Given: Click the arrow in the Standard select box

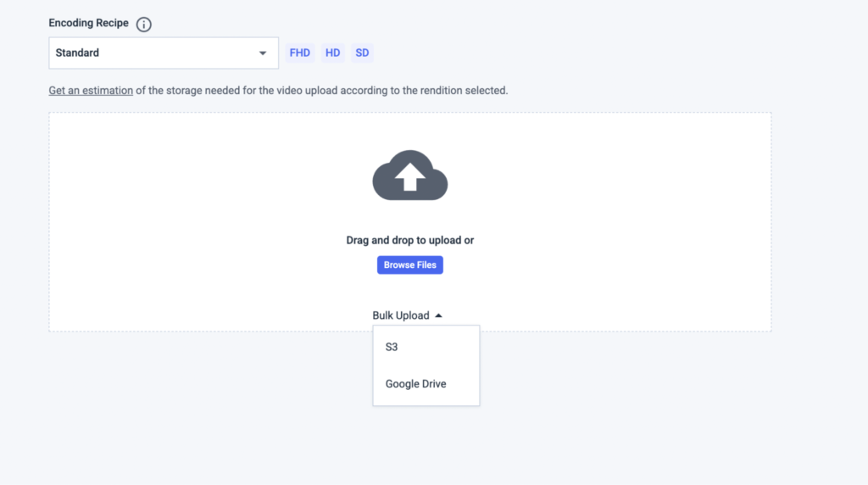Looking at the screenshot, I should (x=262, y=53).
